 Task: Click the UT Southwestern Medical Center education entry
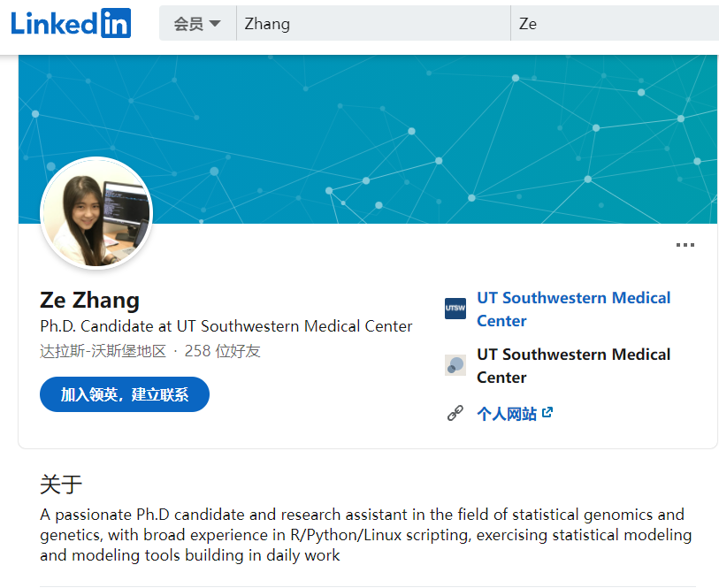pyautogui.click(x=573, y=366)
